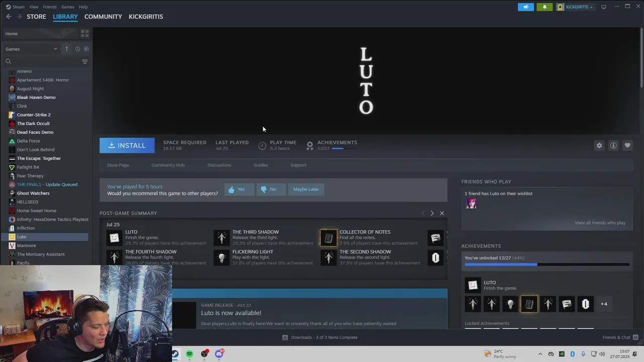The width and height of the screenshot is (644, 362).
Task: Open the weather widget on taskbar
Action: click(499, 354)
